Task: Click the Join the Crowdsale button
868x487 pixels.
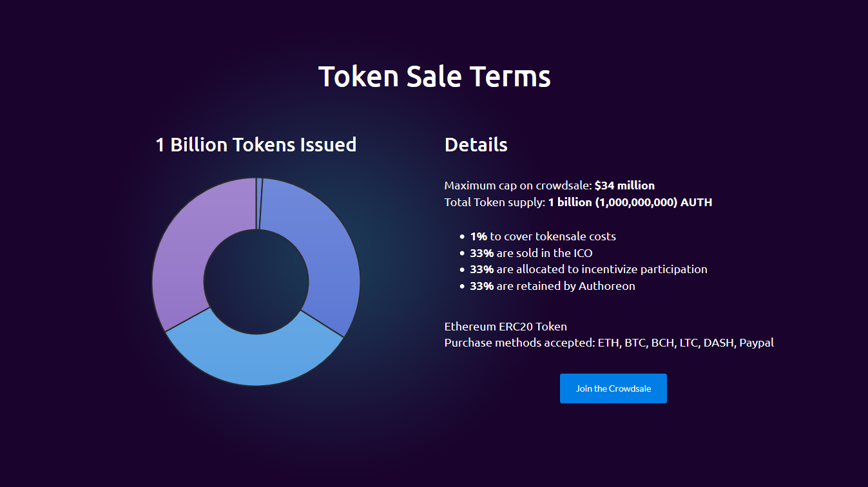Action: [x=613, y=388]
